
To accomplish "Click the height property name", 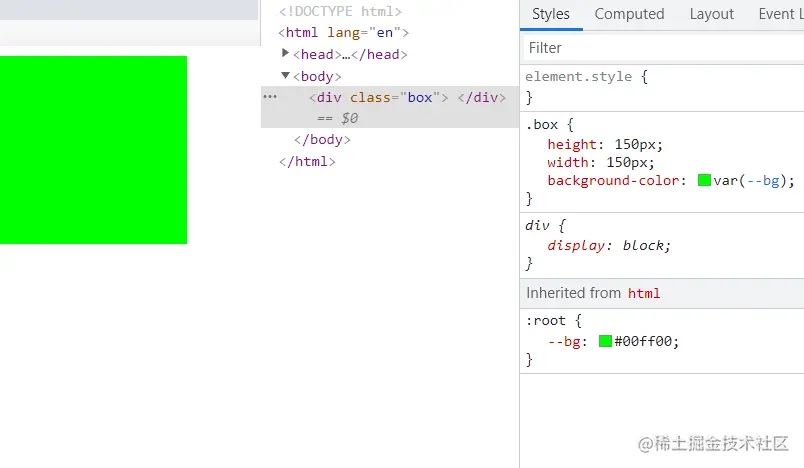I will tap(572, 145).
